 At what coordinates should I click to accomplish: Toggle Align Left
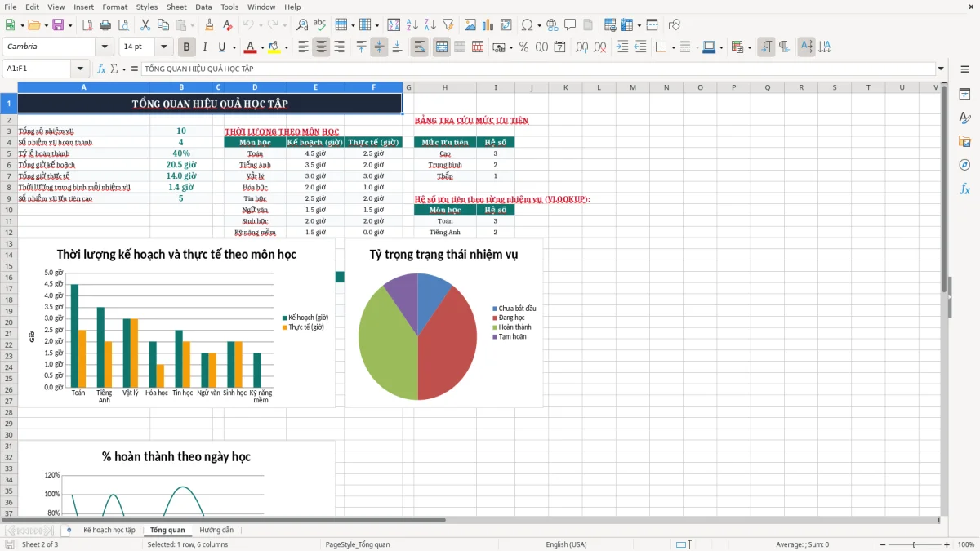click(303, 47)
